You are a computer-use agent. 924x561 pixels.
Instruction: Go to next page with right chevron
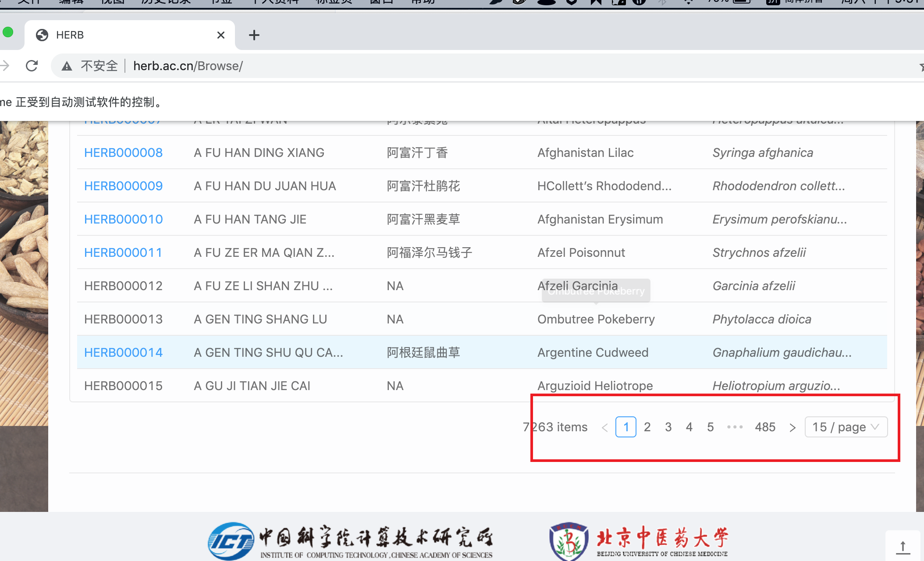pyautogui.click(x=792, y=427)
